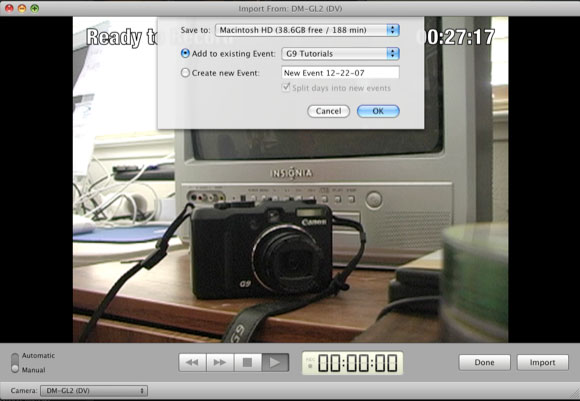Confirm the dialog with OK
This screenshot has width=580, height=401.
tap(378, 111)
